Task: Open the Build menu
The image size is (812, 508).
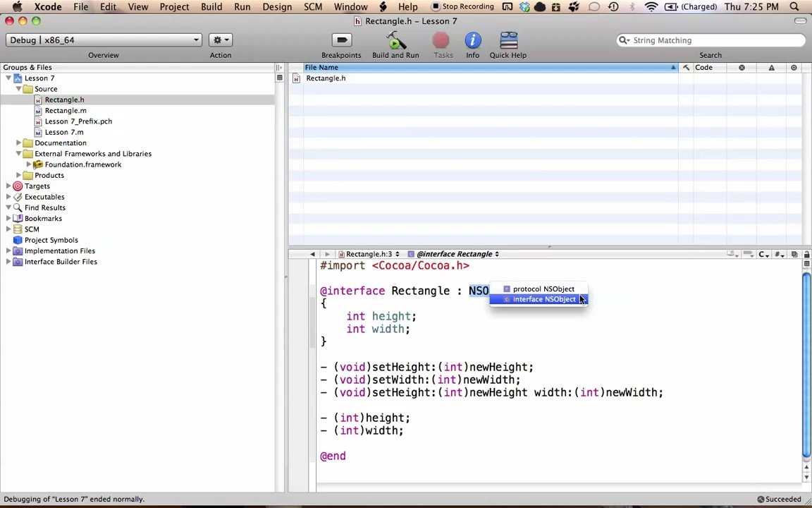Action: click(x=211, y=7)
